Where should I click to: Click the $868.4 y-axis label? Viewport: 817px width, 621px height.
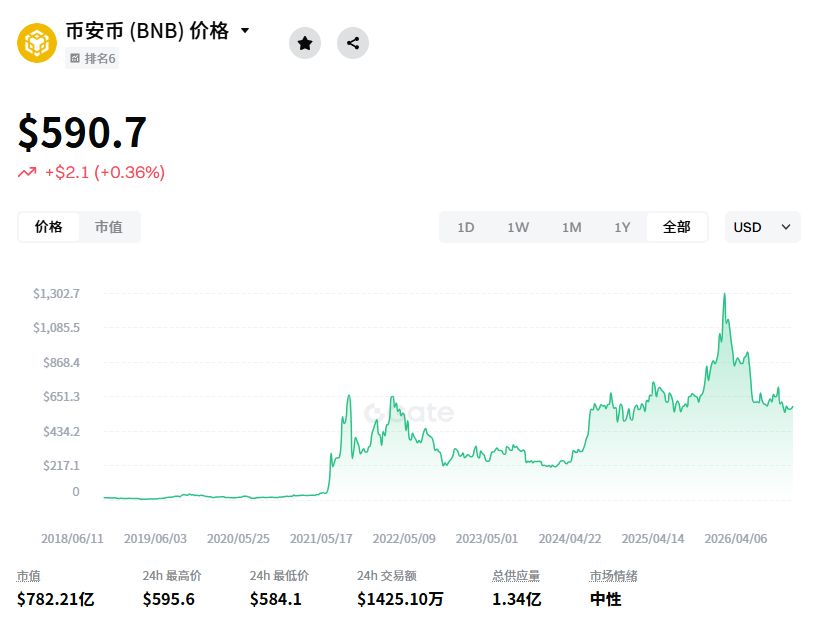(61, 363)
